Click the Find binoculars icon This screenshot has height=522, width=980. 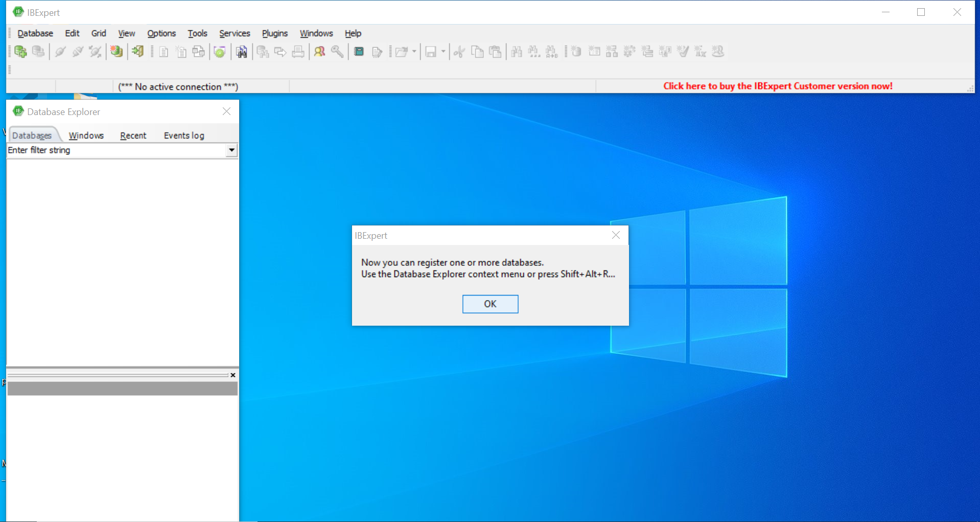(517, 52)
